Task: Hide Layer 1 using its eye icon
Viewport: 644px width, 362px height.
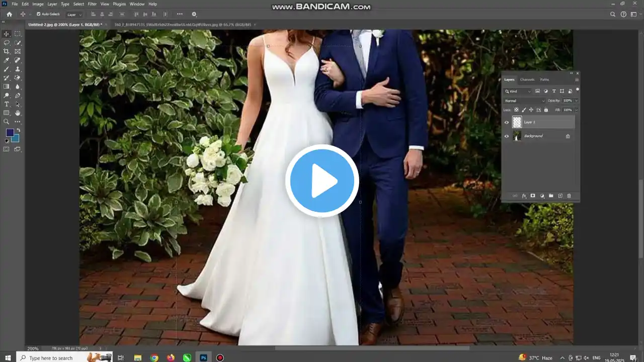Action: 507,122
